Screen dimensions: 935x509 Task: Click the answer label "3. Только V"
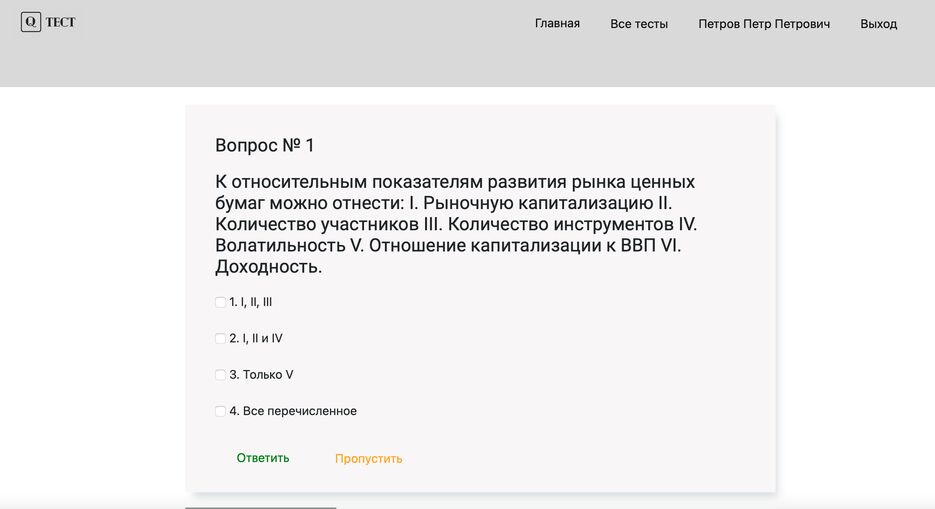click(261, 375)
